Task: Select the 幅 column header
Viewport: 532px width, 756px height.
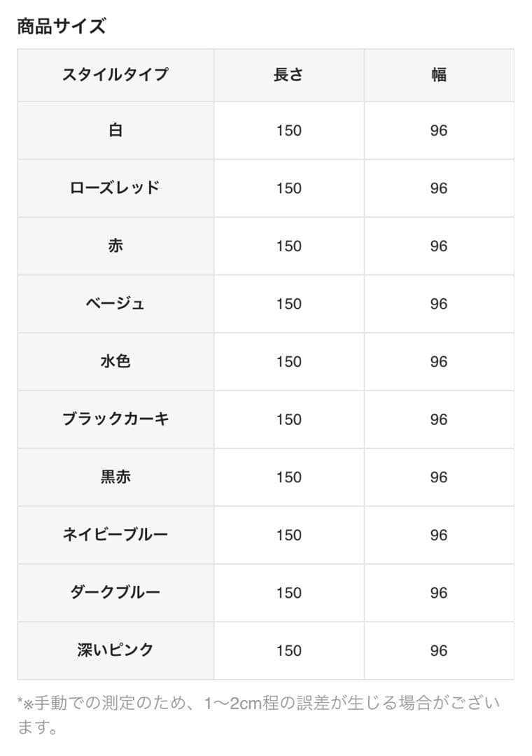Action: tap(439, 74)
